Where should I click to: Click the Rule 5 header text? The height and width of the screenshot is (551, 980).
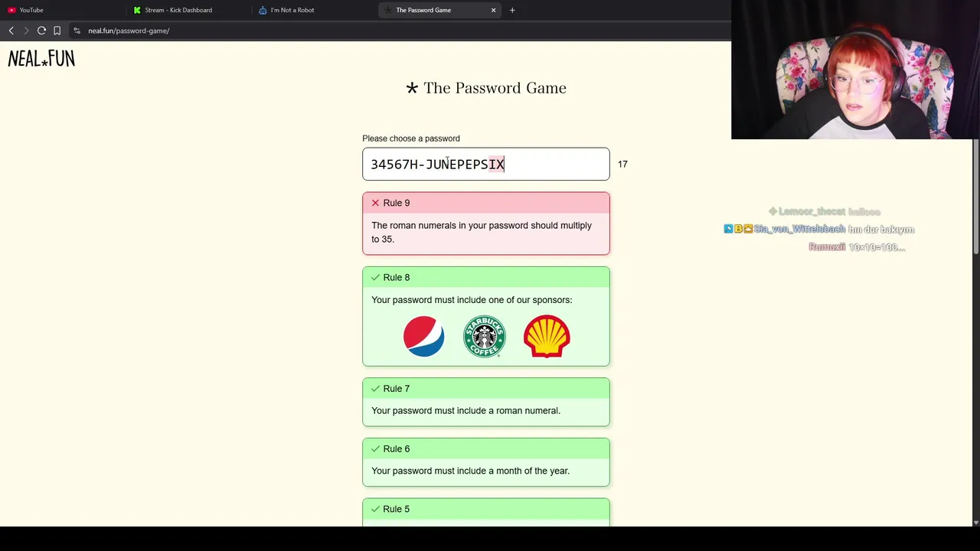pyautogui.click(x=397, y=509)
